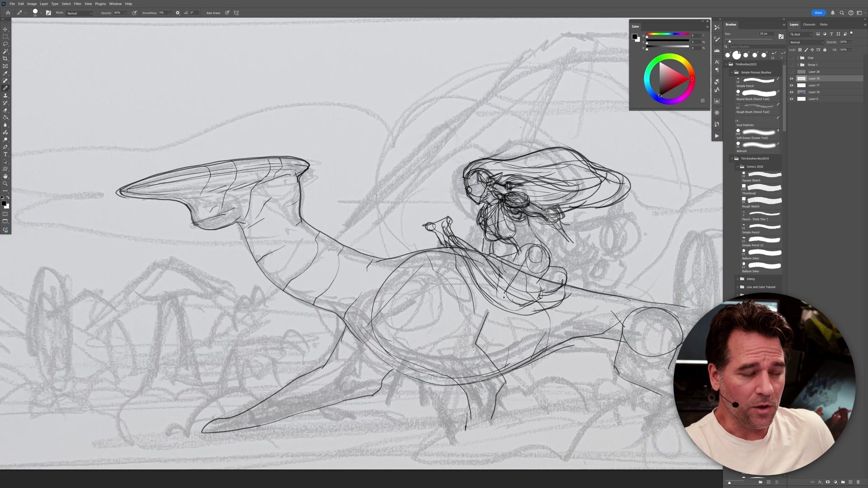This screenshot has width=868, height=488.
Task: Switch to the Channels tab
Action: tap(809, 24)
